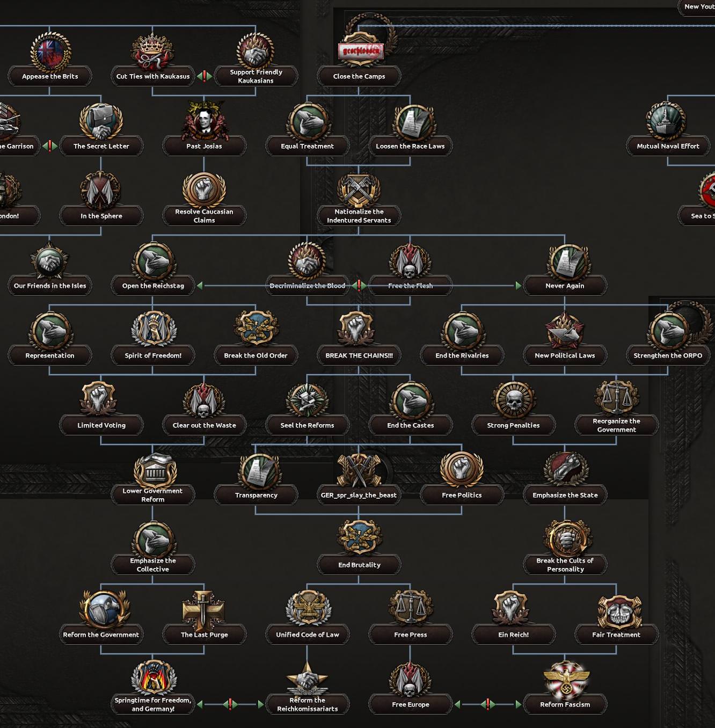Select the Free the Flesh label
Screen dimensions: 715x728
click(x=411, y=286)
